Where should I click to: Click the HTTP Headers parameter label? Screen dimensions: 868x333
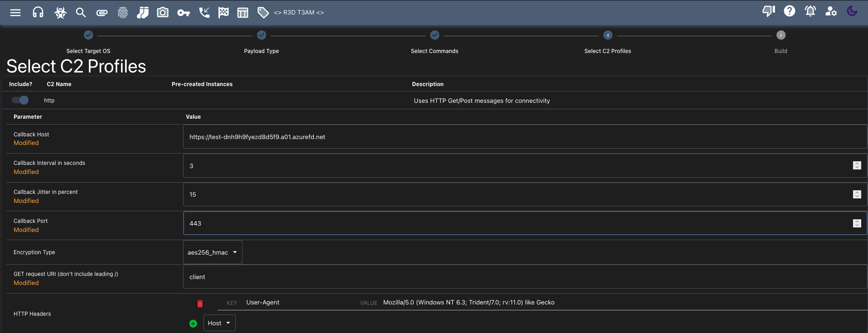click(x=32, y=314)
